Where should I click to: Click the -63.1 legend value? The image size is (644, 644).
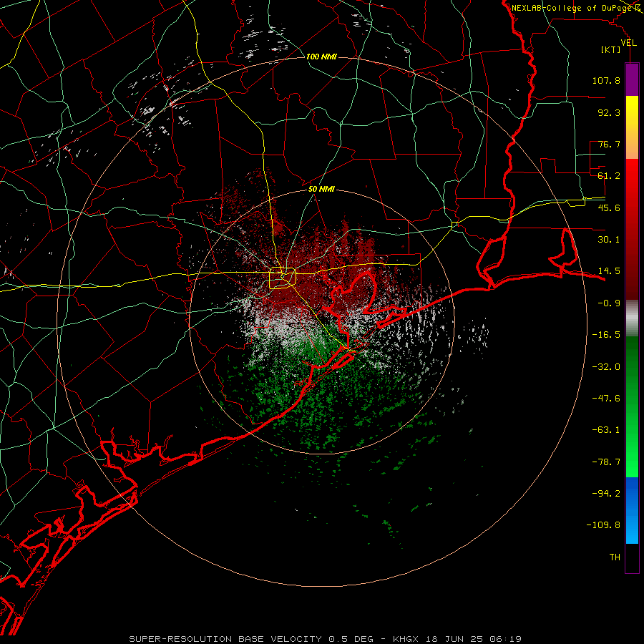(x=606, y=430)
